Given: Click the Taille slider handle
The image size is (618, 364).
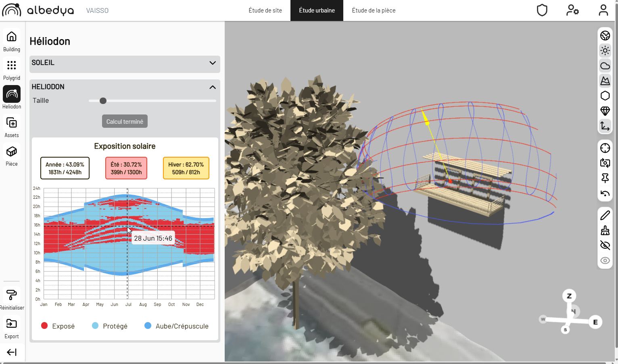Looking at the screenshot, I should point(103,101).
